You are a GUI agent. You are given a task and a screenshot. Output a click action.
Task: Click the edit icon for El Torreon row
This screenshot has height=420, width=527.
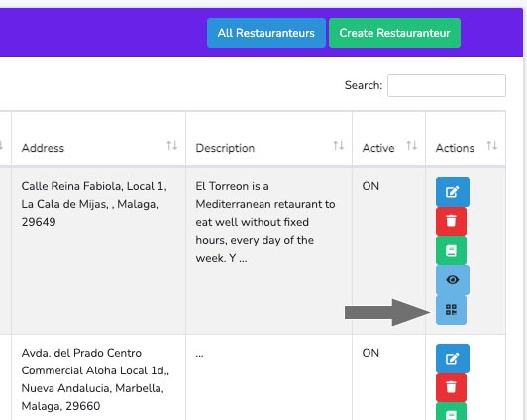[x=453, y=192]
